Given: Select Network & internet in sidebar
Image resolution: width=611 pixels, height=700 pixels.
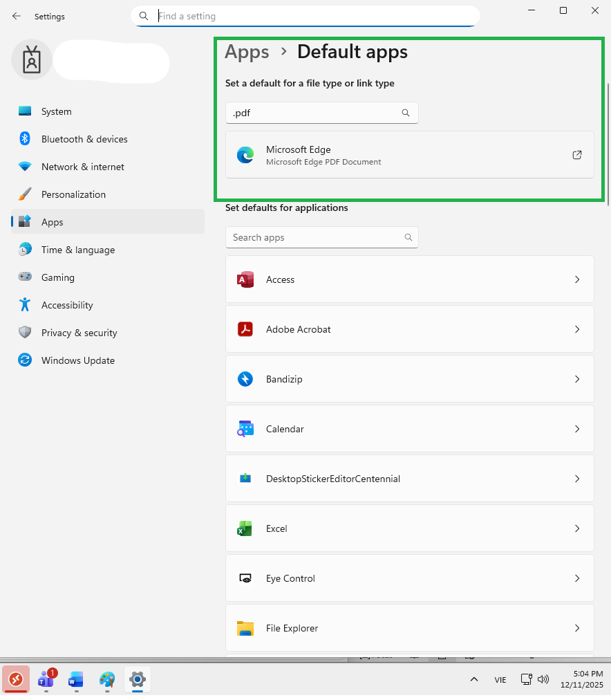Looking at the screenshot, I should 108,167.
